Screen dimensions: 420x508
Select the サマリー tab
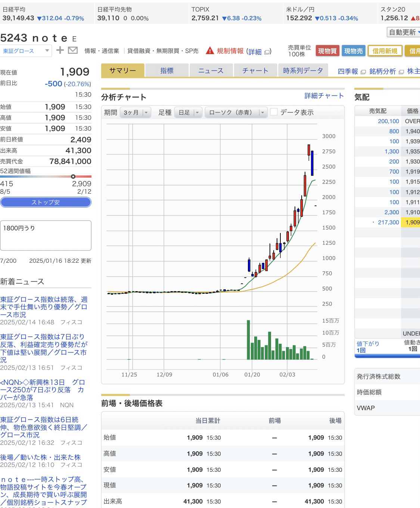click(122, 71)
